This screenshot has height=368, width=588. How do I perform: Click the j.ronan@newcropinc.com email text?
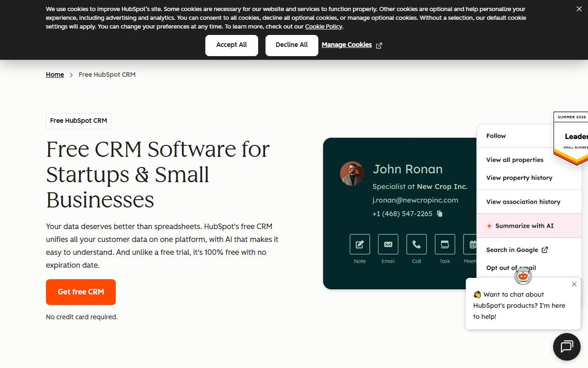click(415, 200)
